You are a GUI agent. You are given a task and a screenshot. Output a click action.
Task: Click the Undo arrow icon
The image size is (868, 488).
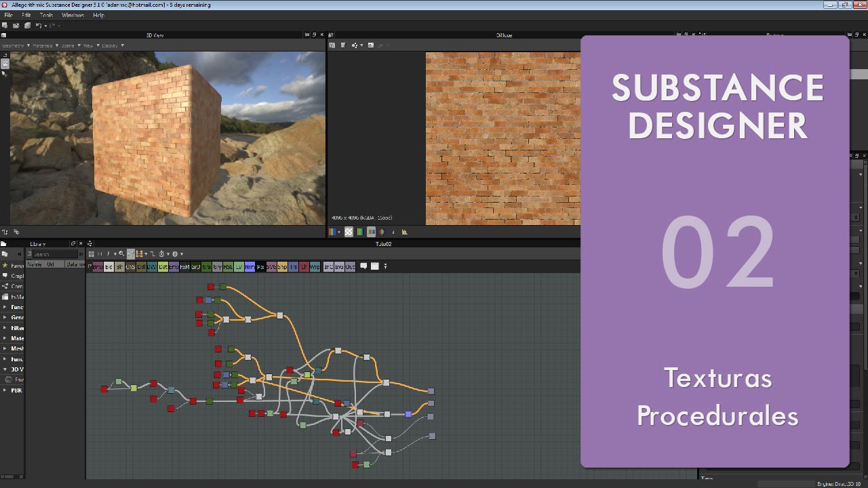[38, 26]
